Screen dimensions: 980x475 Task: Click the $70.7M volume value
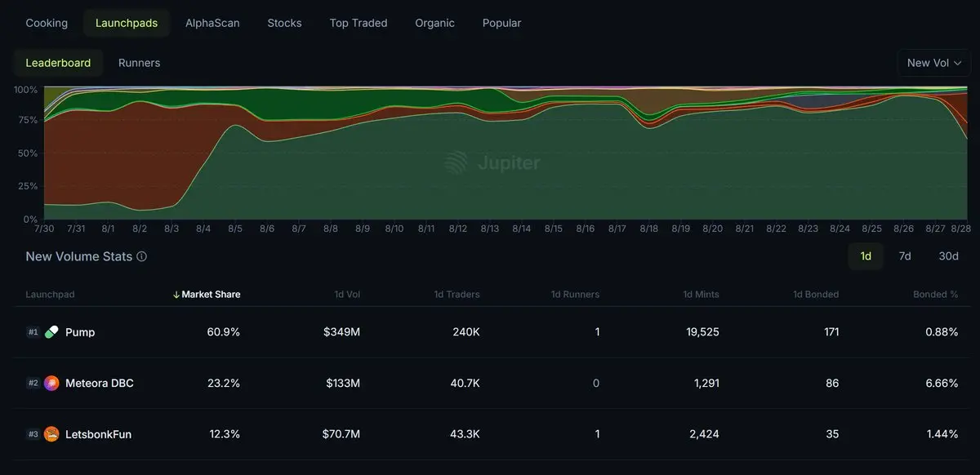point(341,434)
